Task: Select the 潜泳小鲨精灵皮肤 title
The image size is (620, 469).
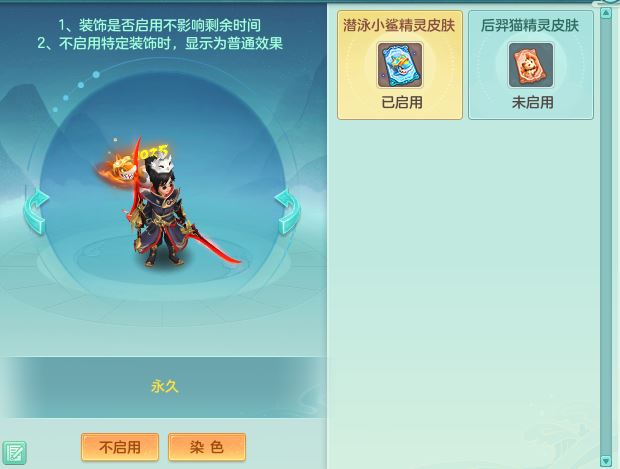Action: (399, 25)
